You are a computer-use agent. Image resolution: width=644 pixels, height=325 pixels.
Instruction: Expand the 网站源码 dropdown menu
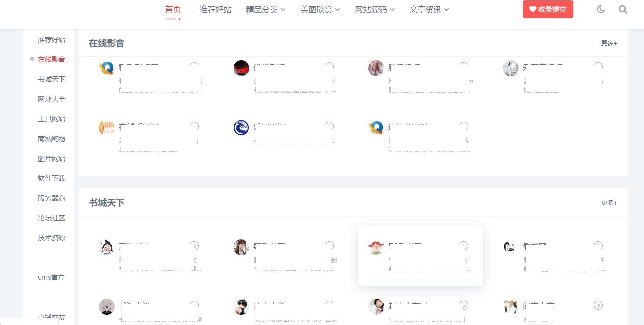click(x=375, y=9)
